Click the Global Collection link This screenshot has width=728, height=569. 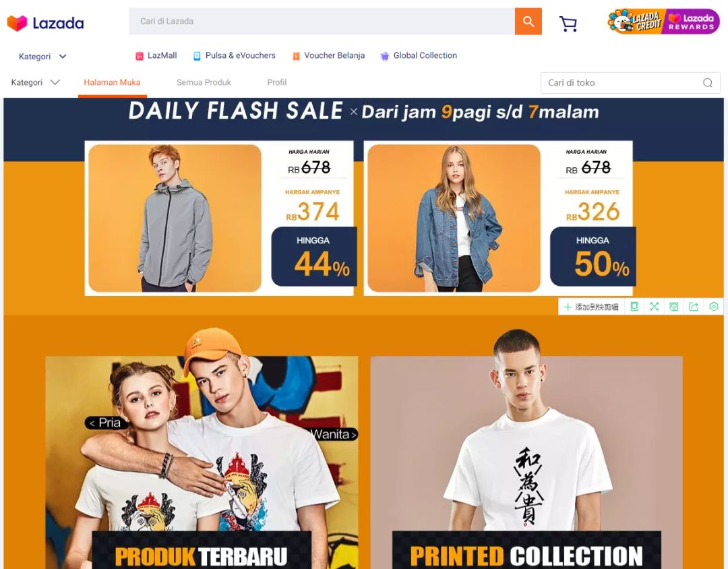(419, 56)
